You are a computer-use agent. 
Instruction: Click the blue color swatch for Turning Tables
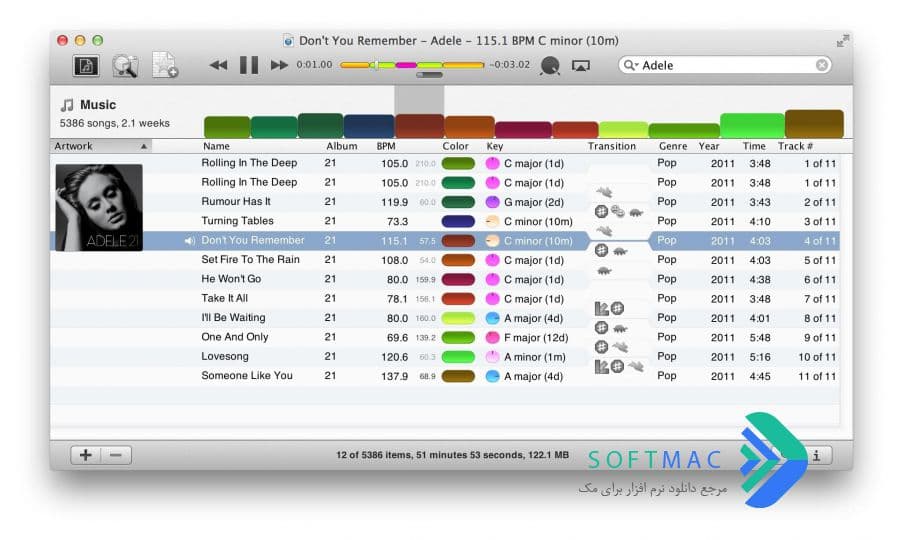[x=458, y=222]
